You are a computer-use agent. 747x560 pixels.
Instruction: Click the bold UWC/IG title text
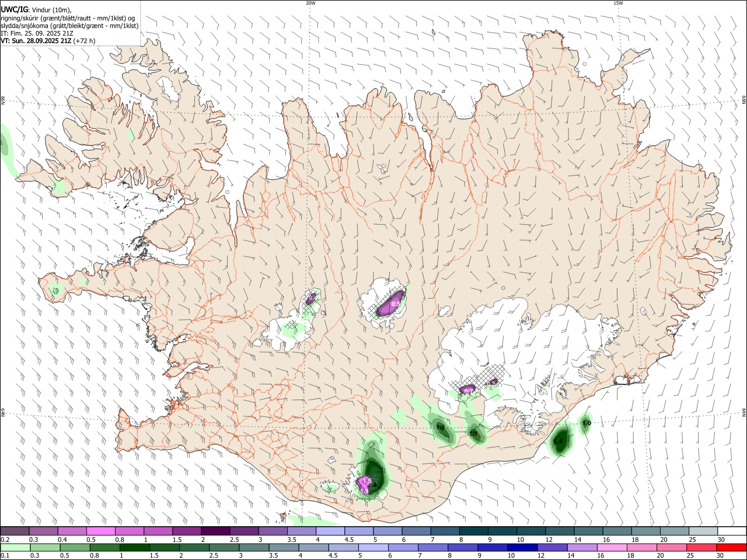15,10
